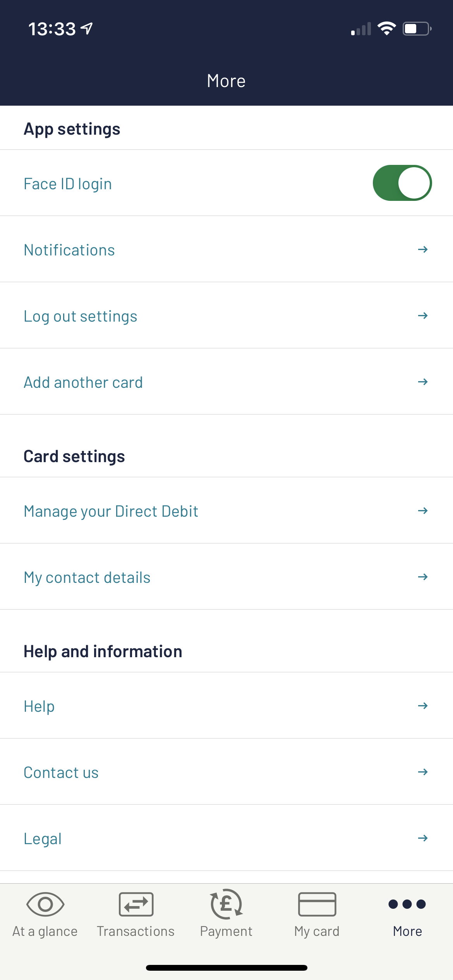Screen dimensions: 453x980
Task: Expand Log out settings via its arrow
Action: [423, 315]
